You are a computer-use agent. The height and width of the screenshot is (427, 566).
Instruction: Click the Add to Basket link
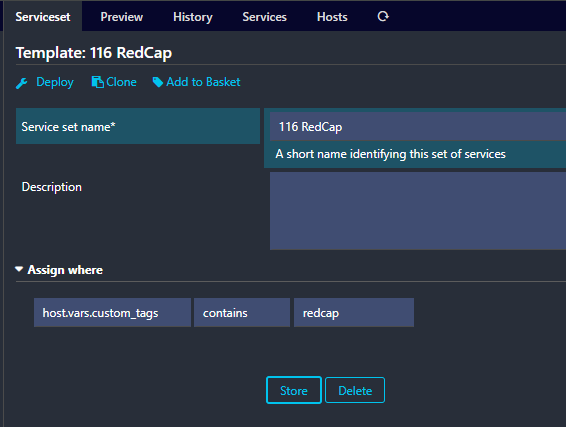pyautogui.click(x=203, y=82)
